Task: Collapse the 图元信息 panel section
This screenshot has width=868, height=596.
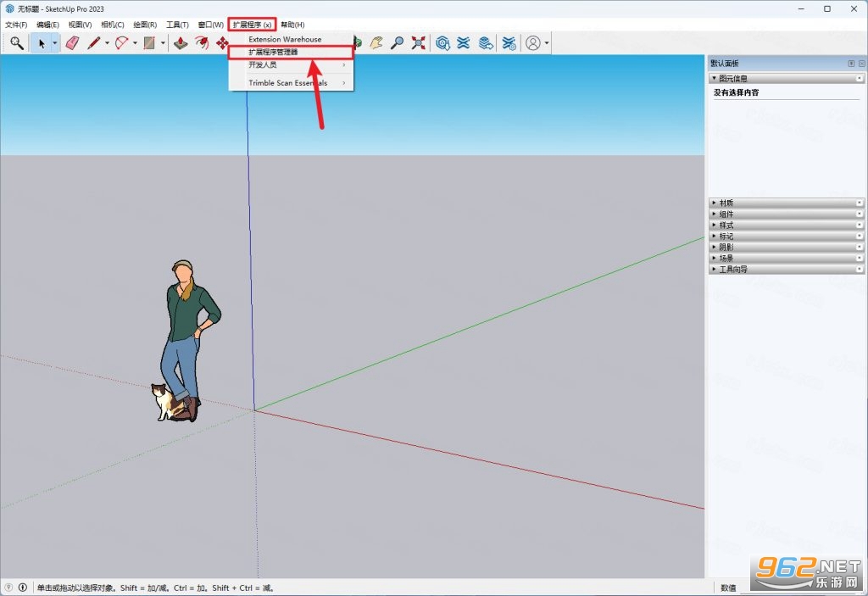Action: pos(714,78)
